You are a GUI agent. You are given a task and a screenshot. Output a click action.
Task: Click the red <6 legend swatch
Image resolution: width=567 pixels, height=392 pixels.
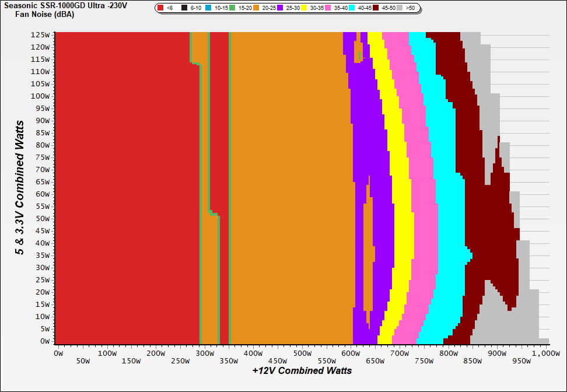click(x=160, y=8)
